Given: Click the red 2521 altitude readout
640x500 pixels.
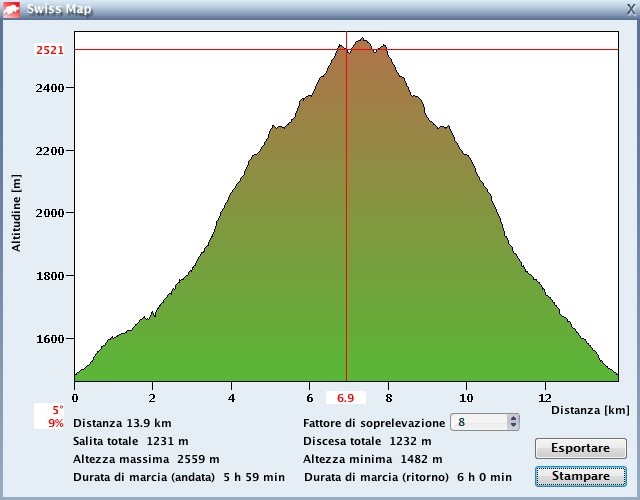Looking at the screenshot, I should (x=50, y=50).
